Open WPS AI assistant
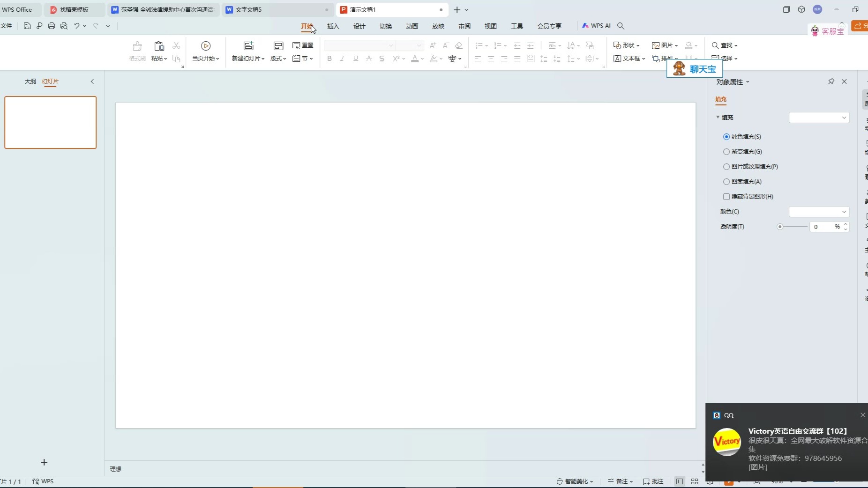868x488 pixels. point(596,26)
